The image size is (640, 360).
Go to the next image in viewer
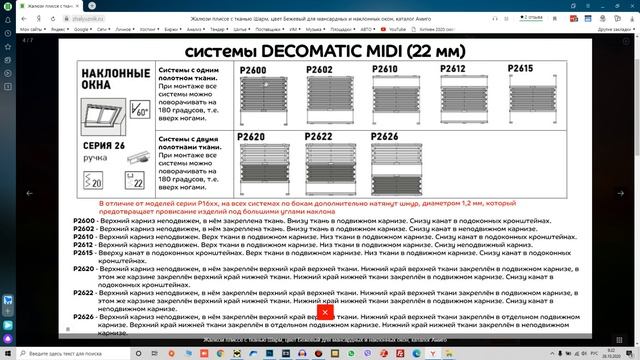tap(620, 193)
